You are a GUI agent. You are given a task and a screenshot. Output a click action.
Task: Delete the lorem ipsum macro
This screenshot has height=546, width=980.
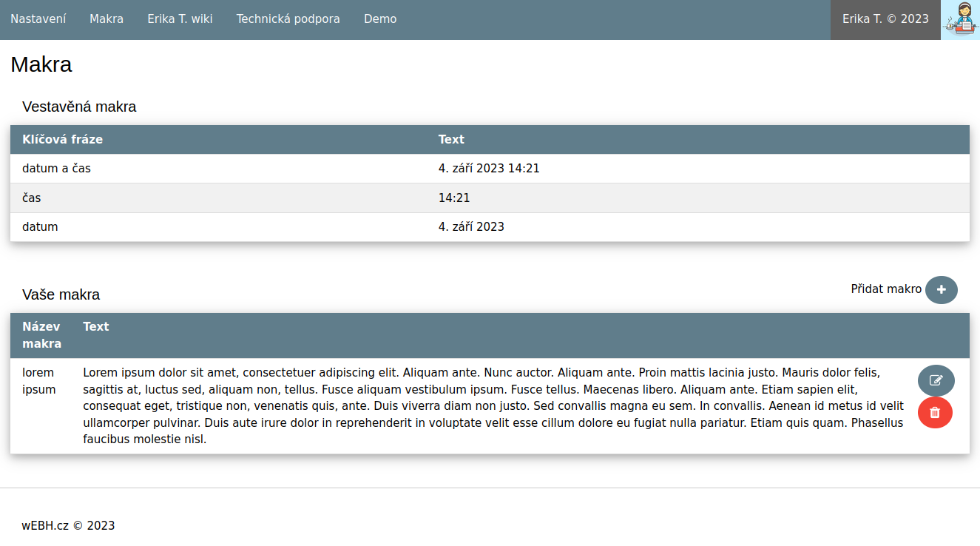point(935,413)
